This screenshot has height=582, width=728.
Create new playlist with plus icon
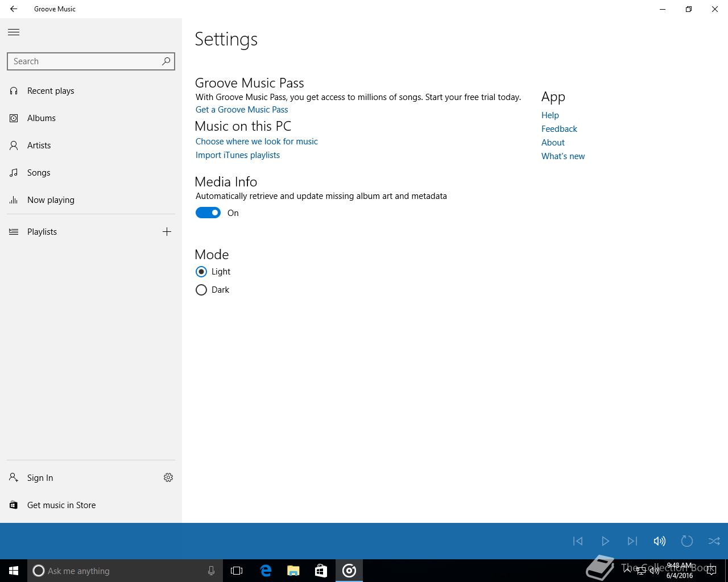[x=167, y=231]
